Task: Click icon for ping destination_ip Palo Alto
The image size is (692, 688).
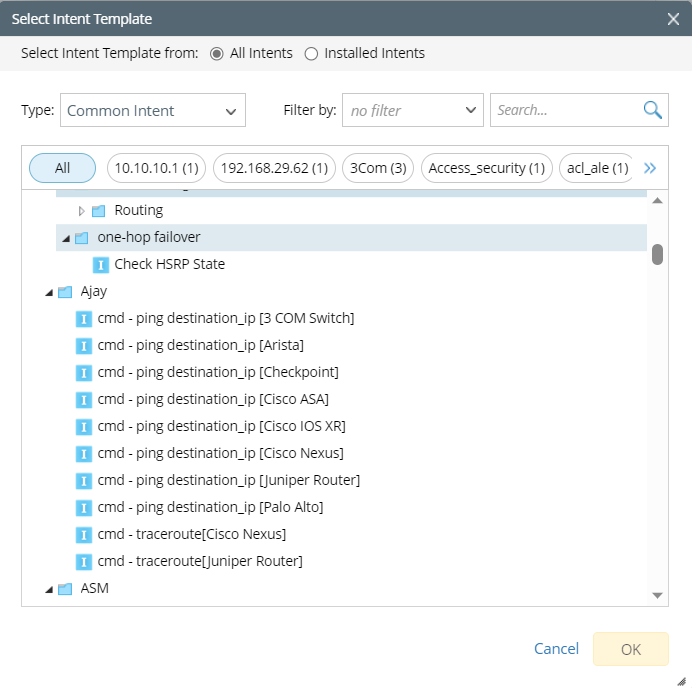Action: (x=85, y=508)
